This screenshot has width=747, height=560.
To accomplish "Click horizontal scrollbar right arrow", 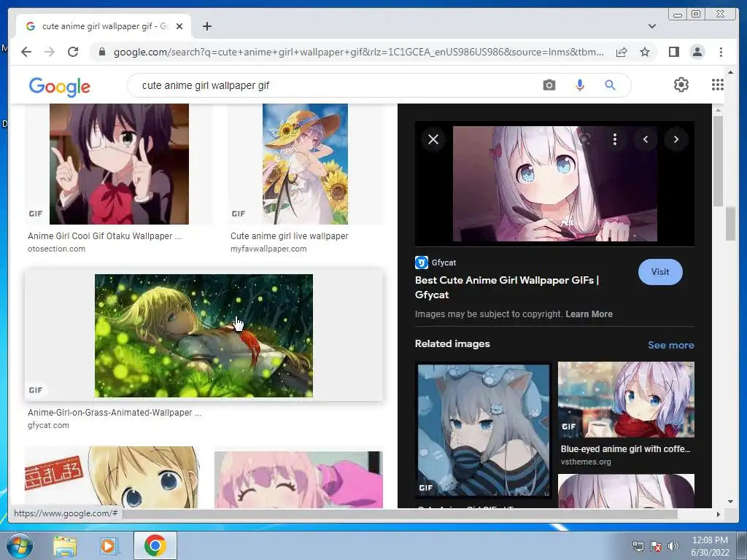I will pyautogui.click(x=718, y=514).
